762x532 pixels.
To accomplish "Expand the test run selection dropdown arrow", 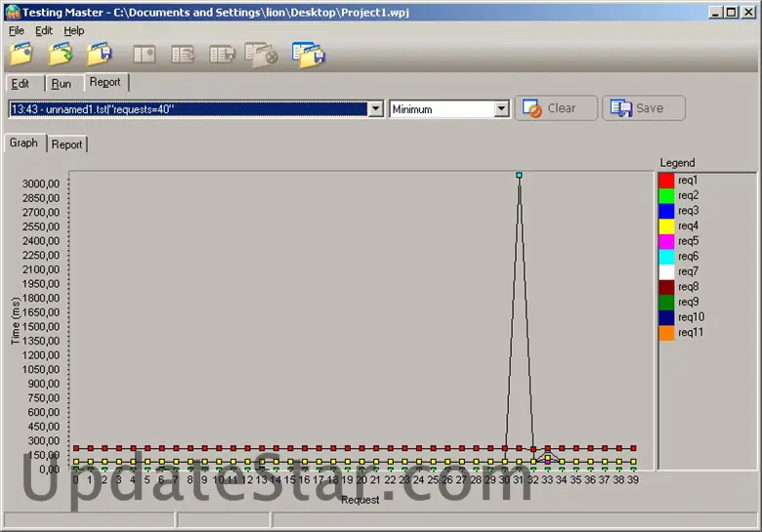I will (376, 109).
